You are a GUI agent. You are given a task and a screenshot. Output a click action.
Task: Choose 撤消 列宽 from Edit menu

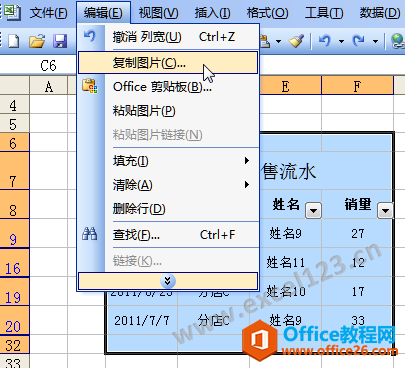tap(168, 37)
